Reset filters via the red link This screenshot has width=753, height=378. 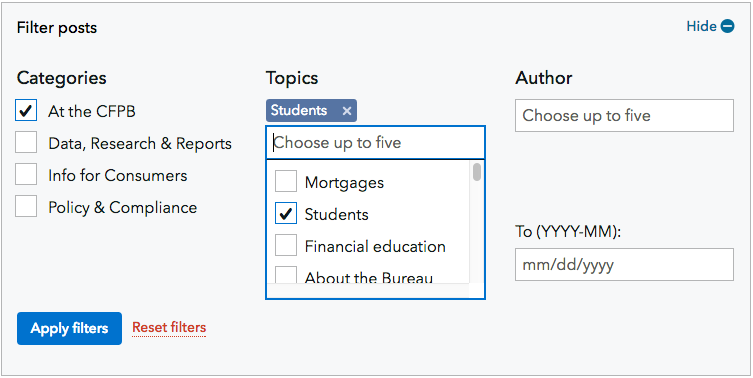(x=169, y=328)
